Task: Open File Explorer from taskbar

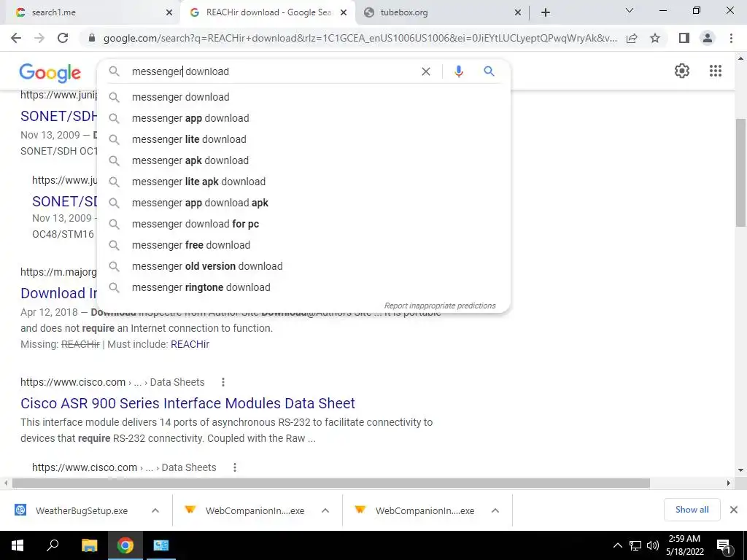Action: pyautogui.click(x=89, y=545)
